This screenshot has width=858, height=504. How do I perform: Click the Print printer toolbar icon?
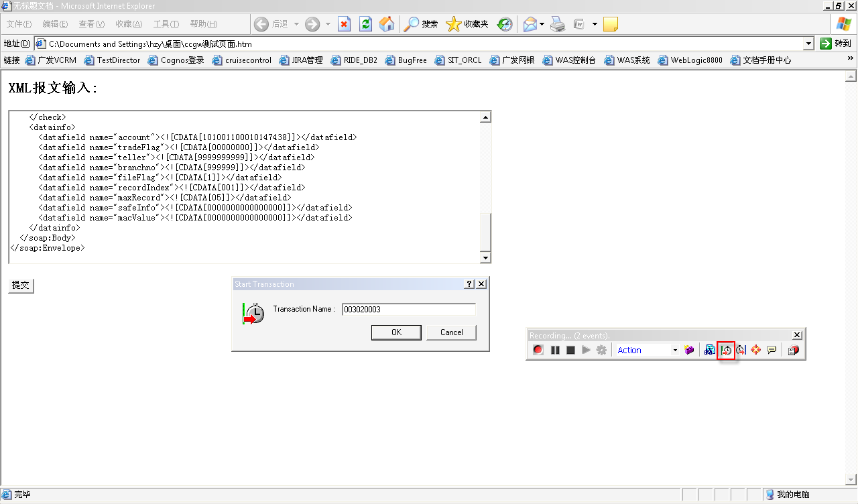click(x=558, y=24)
